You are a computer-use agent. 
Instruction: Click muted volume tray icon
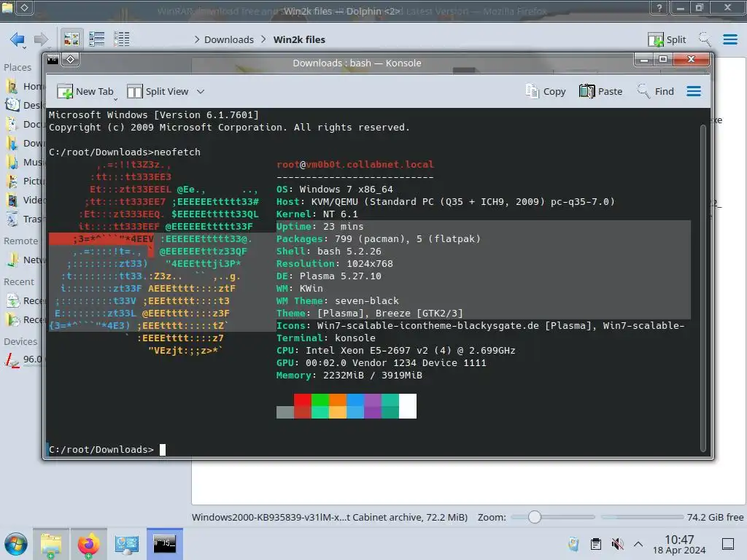click(617, 544)
